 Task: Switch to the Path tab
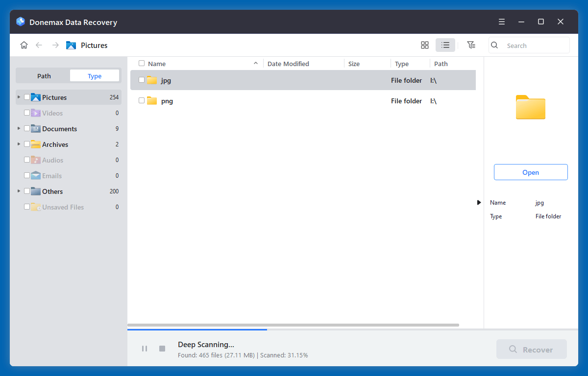coord(44,75)
